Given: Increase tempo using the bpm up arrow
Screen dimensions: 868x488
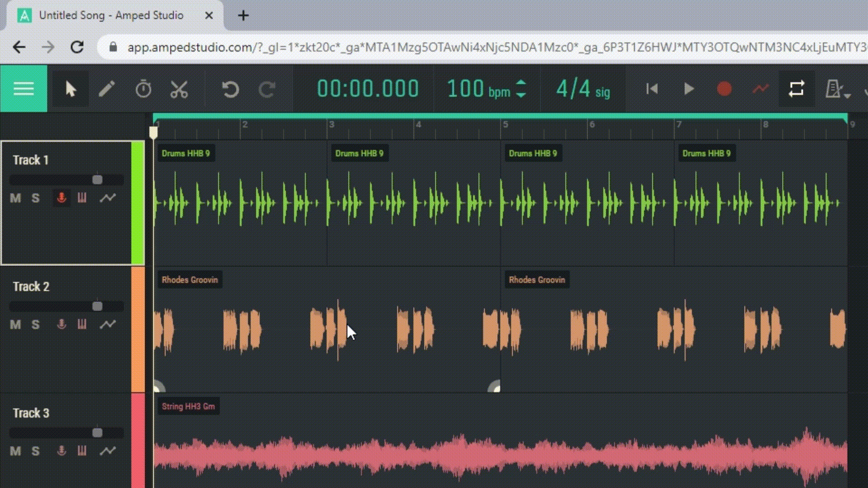Looking at the screenshot, I should point(521,84).
